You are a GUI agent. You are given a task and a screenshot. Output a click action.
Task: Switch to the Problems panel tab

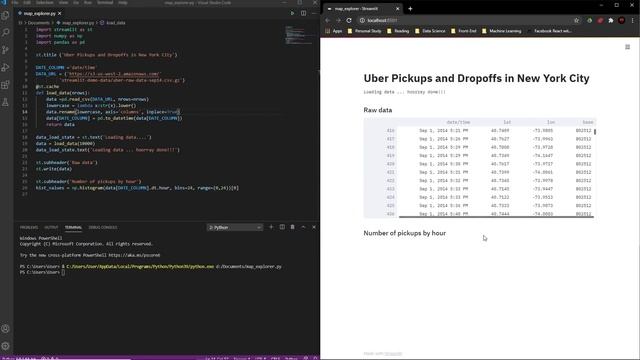[29, 227]
